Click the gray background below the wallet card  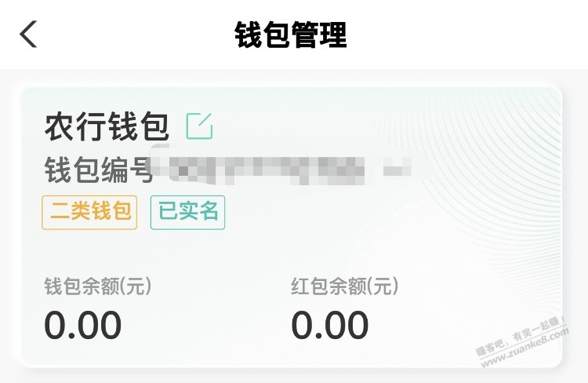tap(294, 377)
